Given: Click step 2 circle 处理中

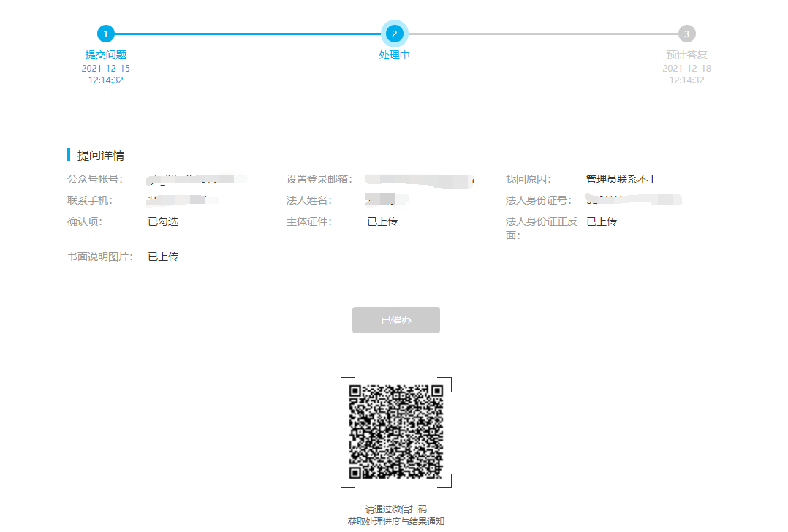Looking at the screenshot, I should coord(395,34).
